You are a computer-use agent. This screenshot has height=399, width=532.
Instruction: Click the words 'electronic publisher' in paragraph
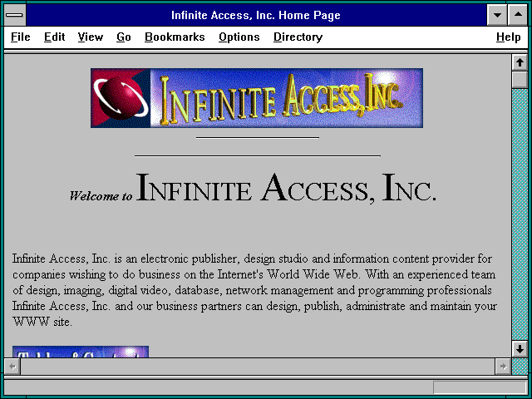coord(190,259)
